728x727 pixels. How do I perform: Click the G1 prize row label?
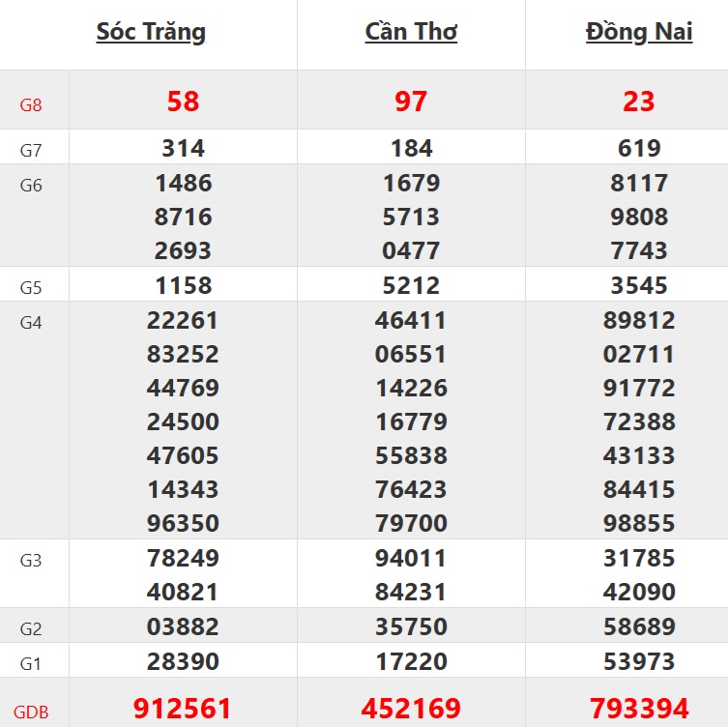coord(31,664)
